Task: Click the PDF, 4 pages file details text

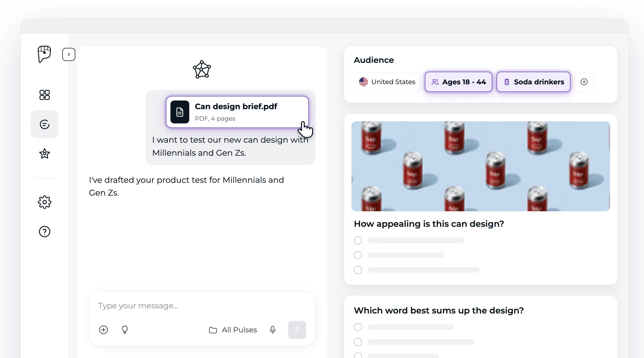Action: pos(215,119)
